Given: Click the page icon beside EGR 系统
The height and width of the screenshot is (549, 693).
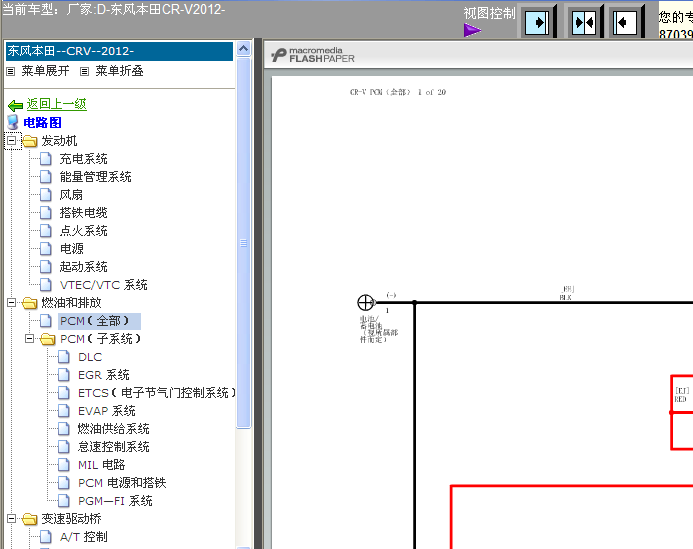Looking at the screenshot, I should 64,375.
